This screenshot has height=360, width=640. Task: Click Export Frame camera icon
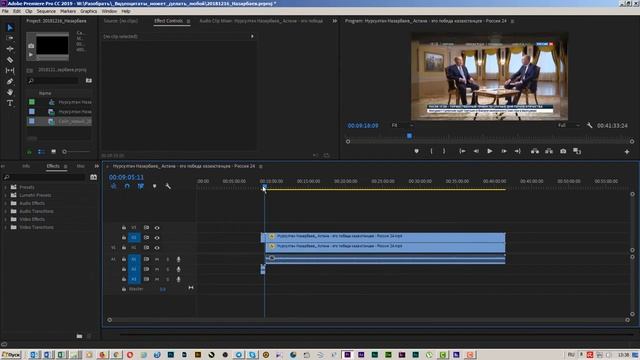(563, 151)
